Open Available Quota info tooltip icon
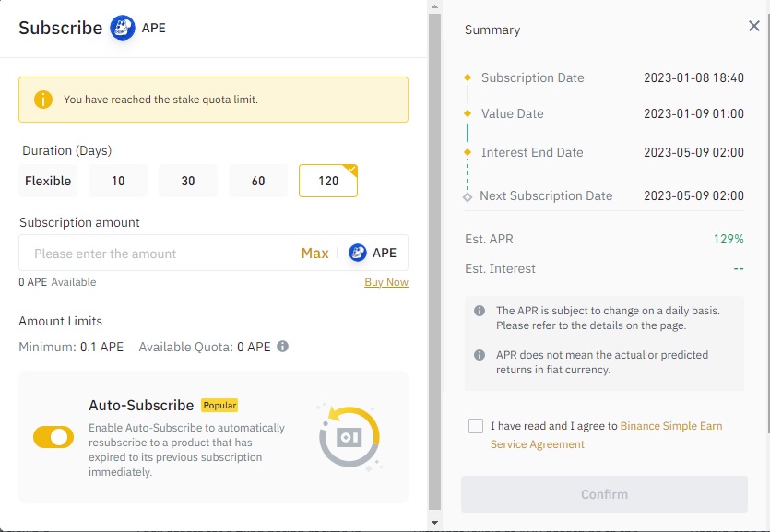 tap(282, 346)
